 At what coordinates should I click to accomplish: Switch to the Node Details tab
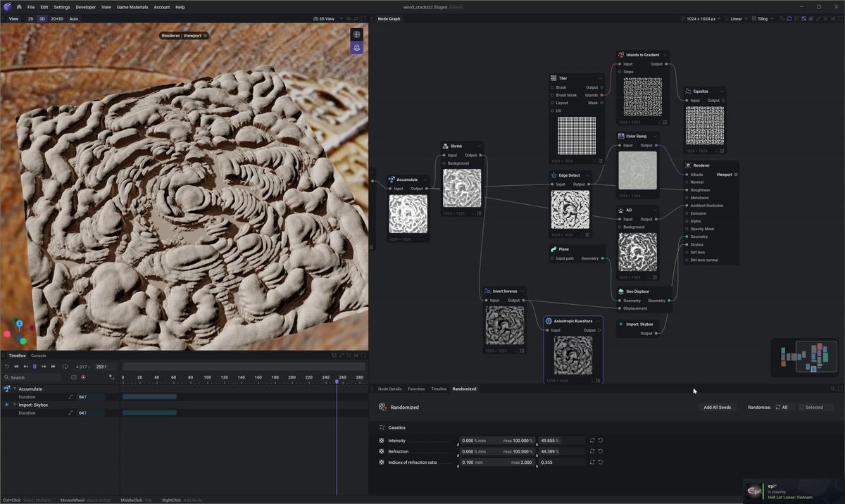point(390,389)
